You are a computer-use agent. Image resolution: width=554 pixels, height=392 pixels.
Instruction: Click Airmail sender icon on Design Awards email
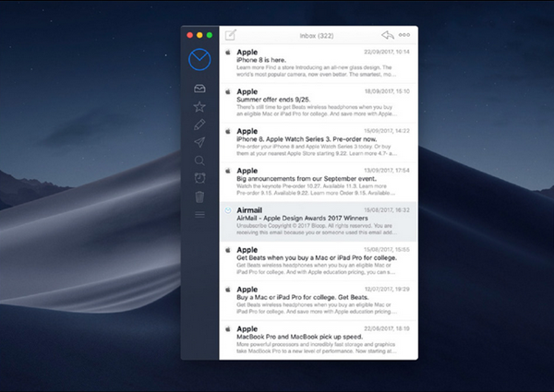[x=228, y=210]
